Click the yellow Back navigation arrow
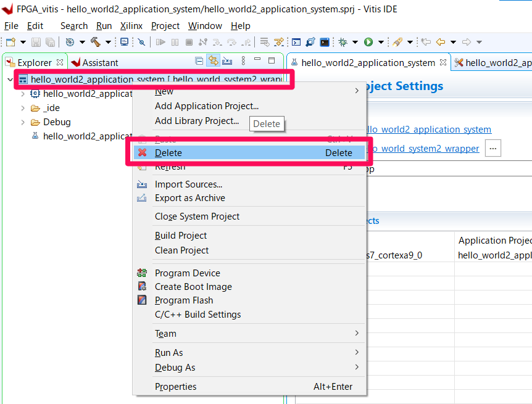Screen dimensions: 532x404 (x=441, y=42)
